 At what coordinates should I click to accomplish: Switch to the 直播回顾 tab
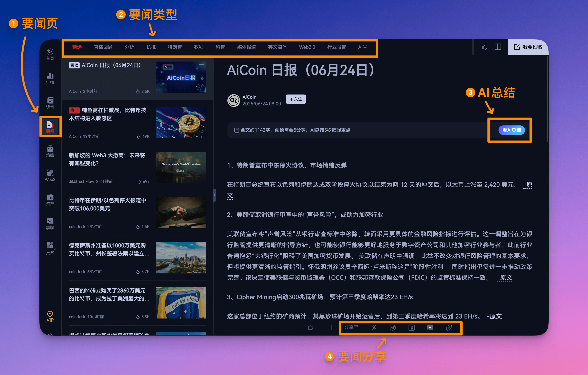point(103,47)
